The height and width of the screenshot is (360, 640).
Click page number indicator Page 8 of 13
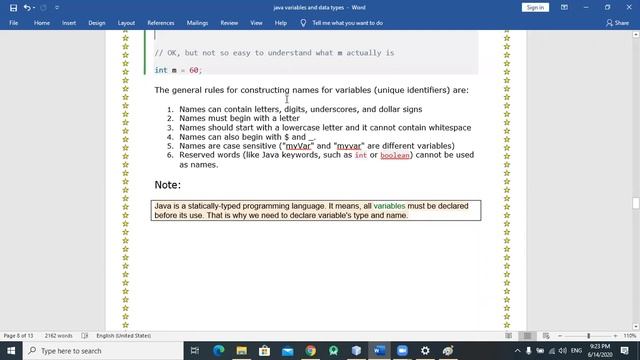point(18,336)
